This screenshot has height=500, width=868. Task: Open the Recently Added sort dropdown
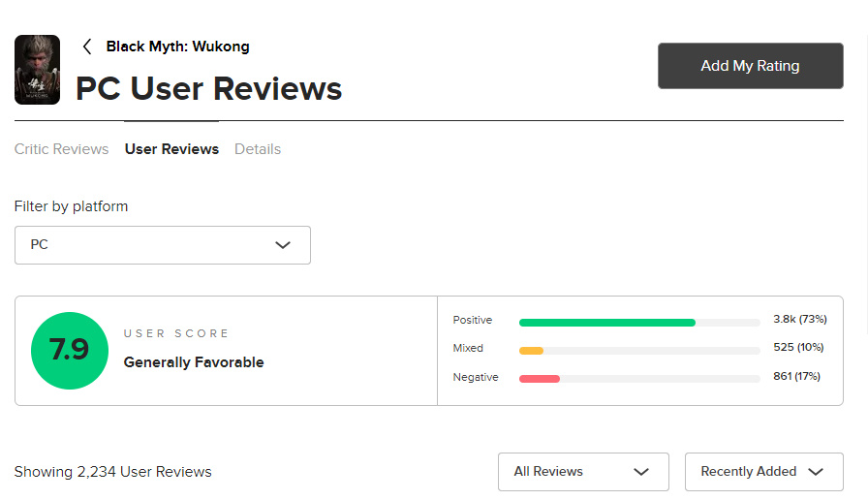(763, 472)
